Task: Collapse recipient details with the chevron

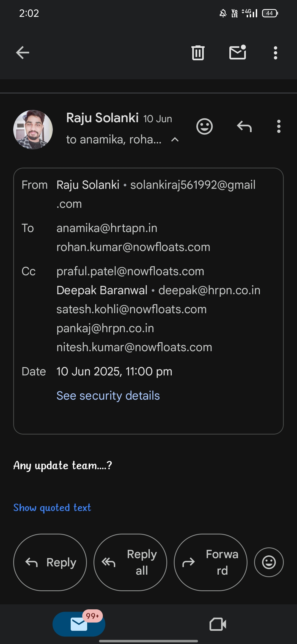Action: coord(175,140)
